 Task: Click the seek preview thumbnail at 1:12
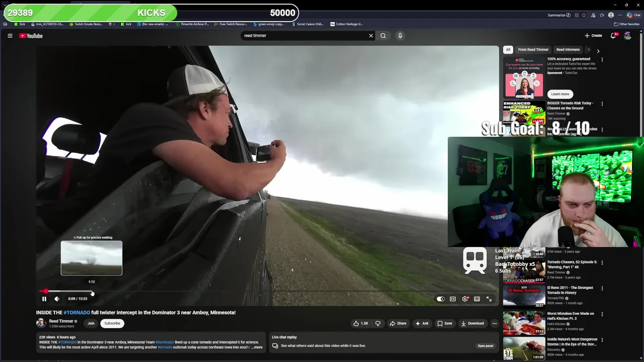coord(92,258)
